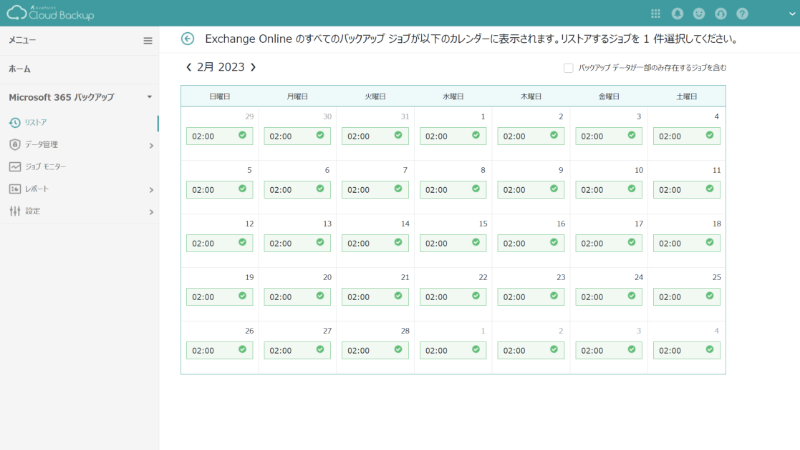The width and height of the screenshot is (800, 450).
Task: Open the app launcher grid icon
Action: click(x=656, y=14)
